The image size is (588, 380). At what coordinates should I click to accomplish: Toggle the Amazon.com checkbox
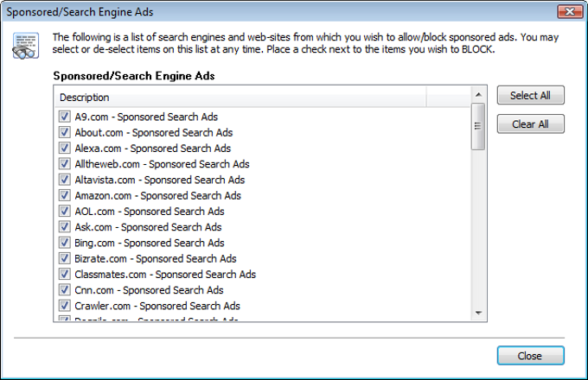click(65, 195)
